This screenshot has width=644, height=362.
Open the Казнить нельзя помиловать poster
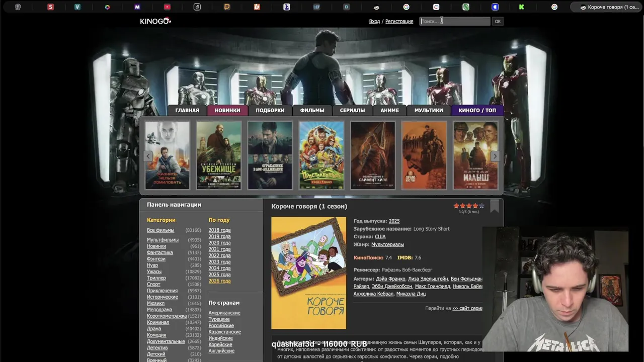point(168,155)
